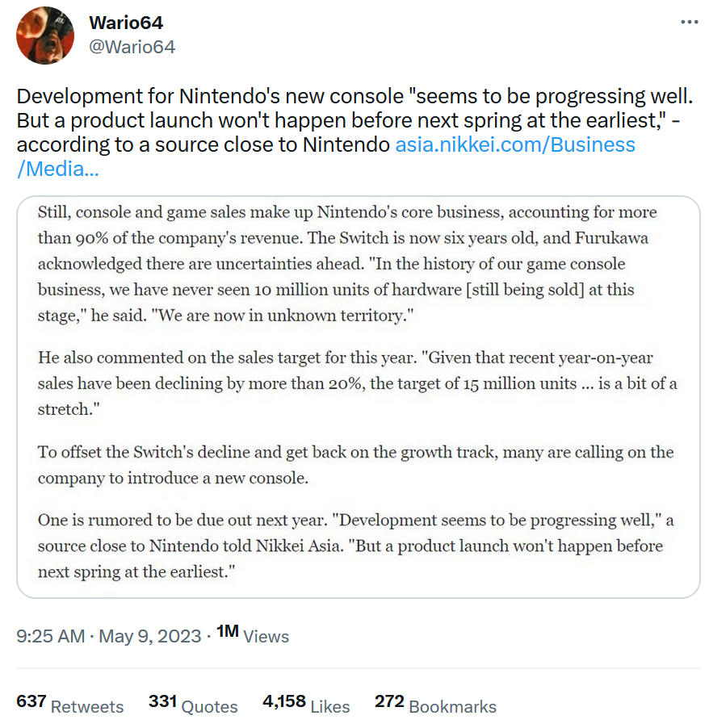Click the @Wario64 handle
Screen dimensions: 709x728
tap(132, 47)
